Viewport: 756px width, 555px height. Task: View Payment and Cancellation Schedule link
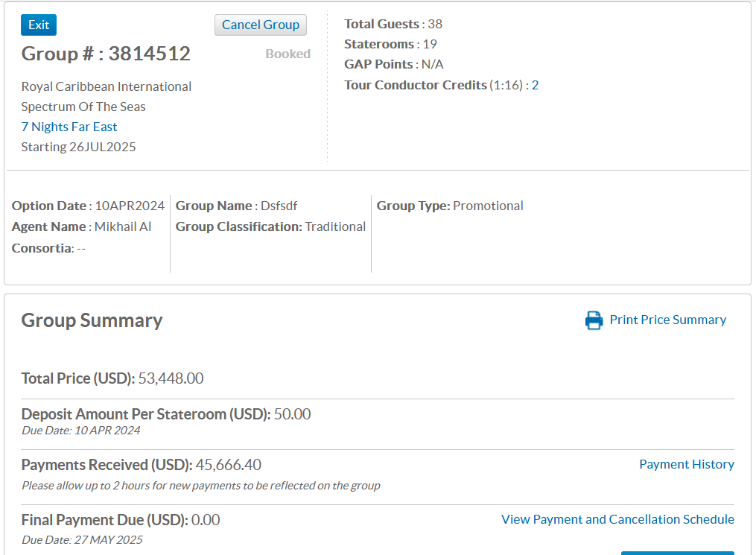617,519
